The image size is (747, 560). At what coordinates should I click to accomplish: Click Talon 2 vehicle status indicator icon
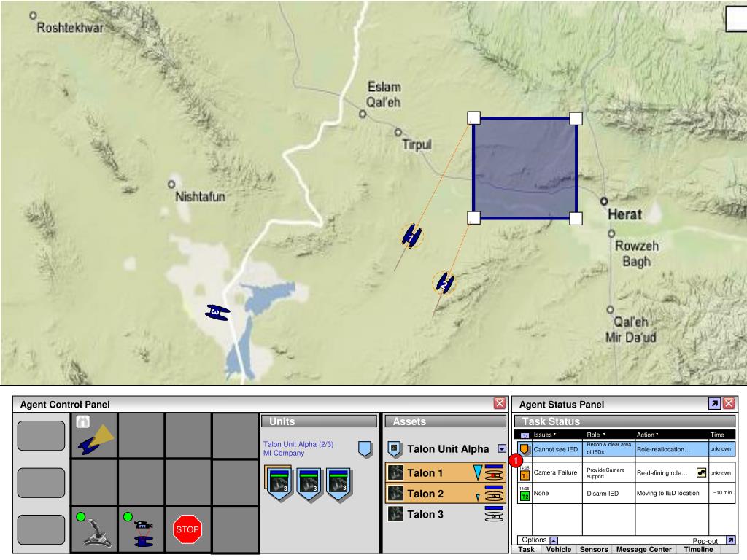click(x=494, y=494)
